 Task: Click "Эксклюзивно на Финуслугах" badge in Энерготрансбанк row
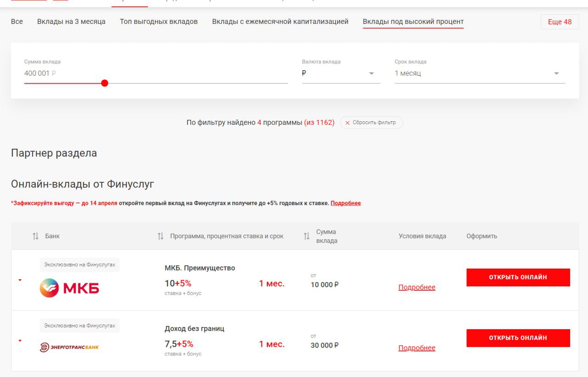point(79,326)
